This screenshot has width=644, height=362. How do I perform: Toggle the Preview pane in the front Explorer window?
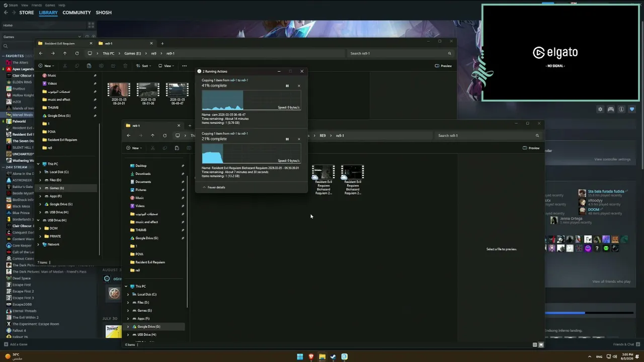[531, 148]
